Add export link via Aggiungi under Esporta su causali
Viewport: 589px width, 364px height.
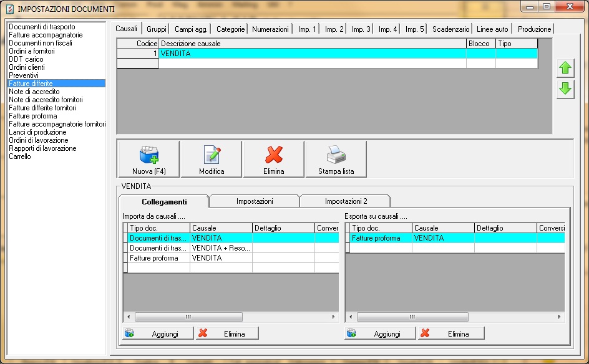point(380,333)
